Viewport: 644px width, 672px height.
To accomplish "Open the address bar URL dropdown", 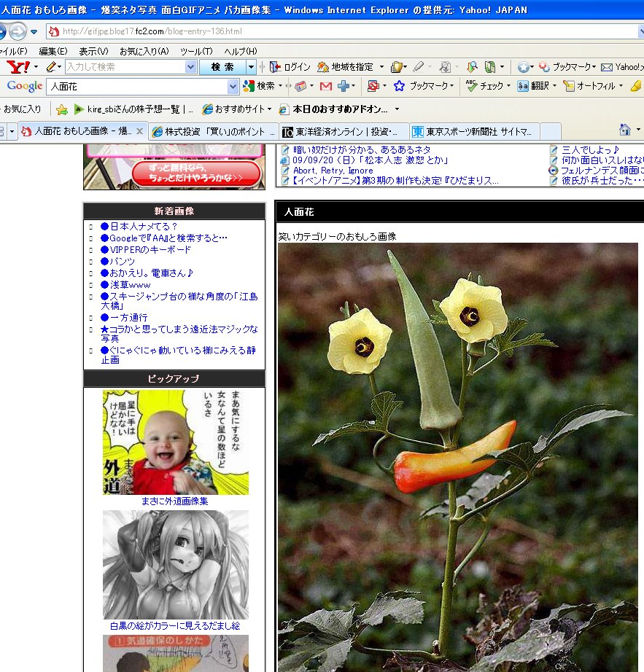I will [640, 31].
